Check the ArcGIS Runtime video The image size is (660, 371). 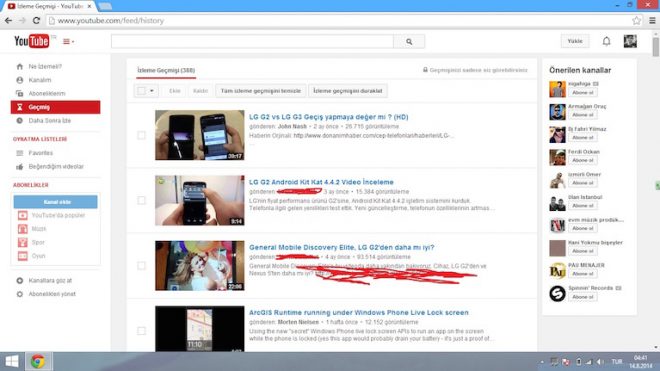tap(141, 331)
